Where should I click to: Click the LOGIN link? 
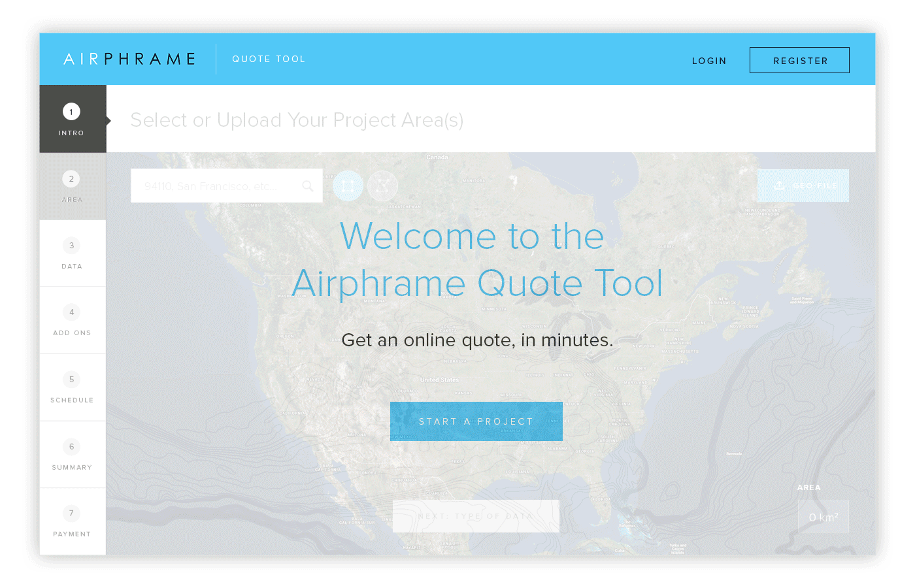click(x=709, y=61)
